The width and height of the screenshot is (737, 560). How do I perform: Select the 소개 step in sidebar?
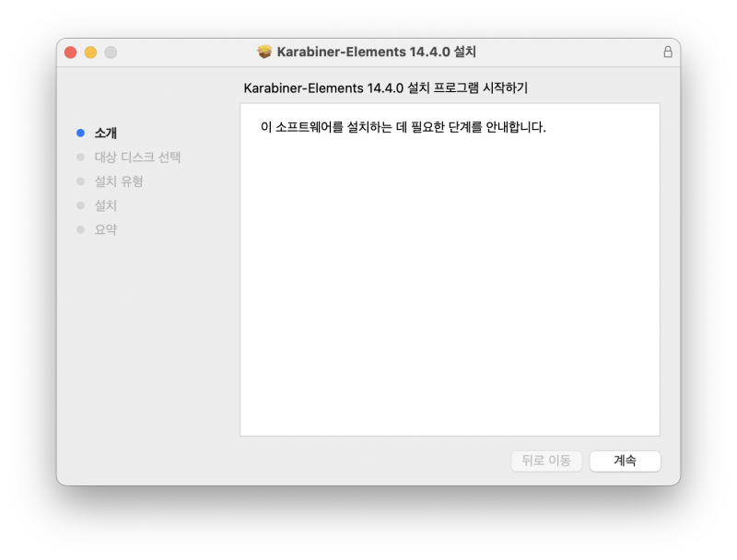(106, 133)
